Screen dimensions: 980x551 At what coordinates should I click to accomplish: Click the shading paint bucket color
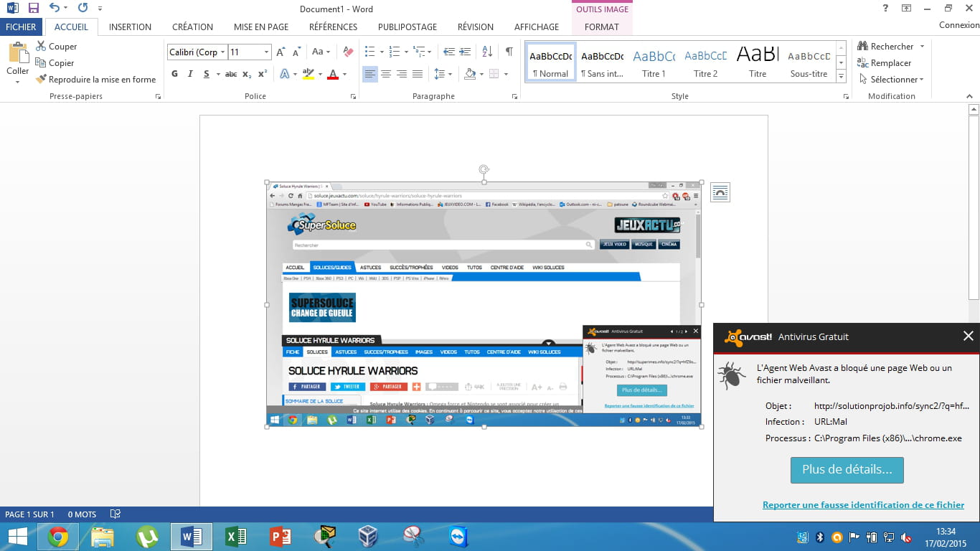coord(470,74)
